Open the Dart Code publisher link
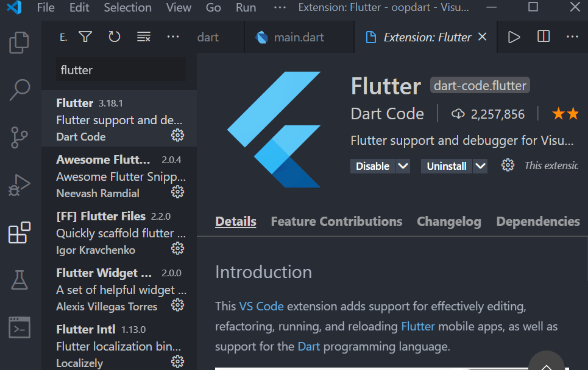This screenshot has height=370, width=588. coord(387,114)
